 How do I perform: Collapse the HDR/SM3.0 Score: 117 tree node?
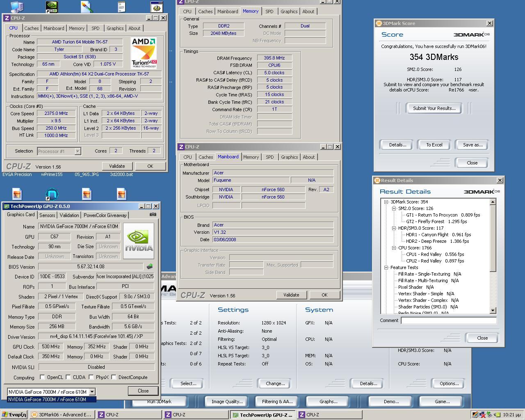click(394, 228)
